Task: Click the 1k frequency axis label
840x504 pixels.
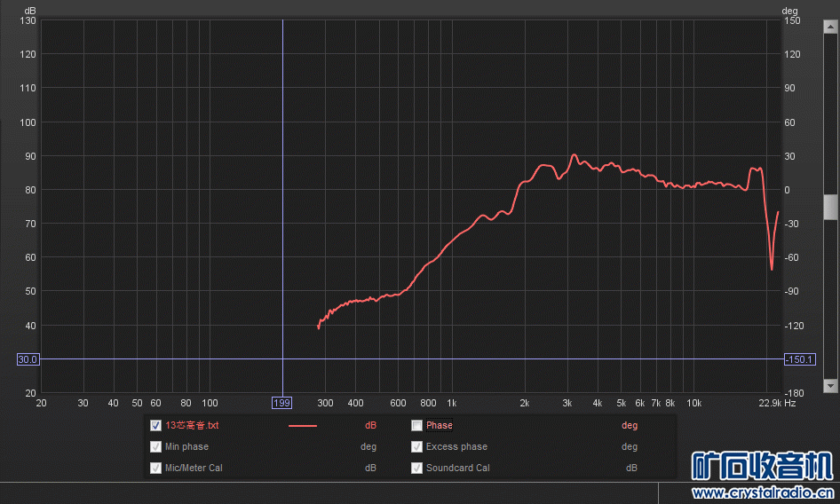Action: click(x=452, y=403)
